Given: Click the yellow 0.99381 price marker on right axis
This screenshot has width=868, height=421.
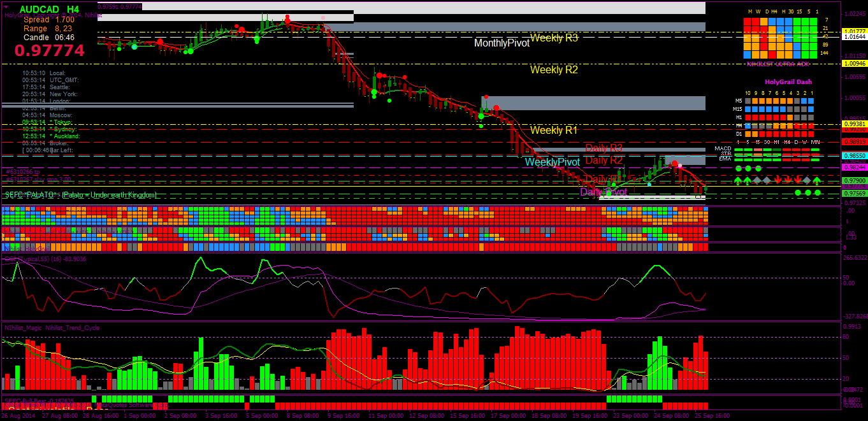Looking at the screenshot, I should coord(854,124).
